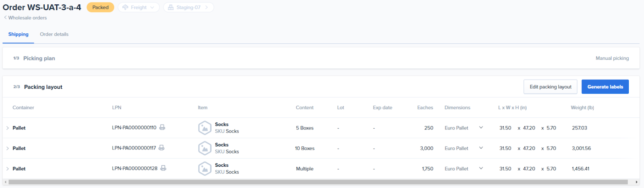This screenshot has width=644, height=188.
Task: Expand the third Pallet row
Action: 8,169
